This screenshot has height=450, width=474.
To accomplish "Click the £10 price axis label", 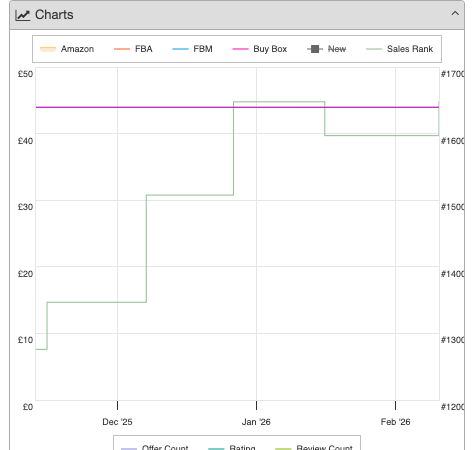I will 25,340.
